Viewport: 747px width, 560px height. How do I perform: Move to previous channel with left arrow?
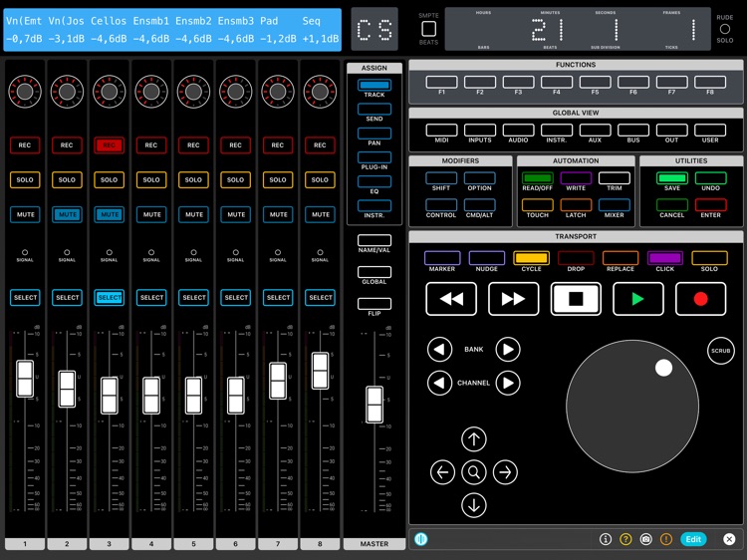[x=439, y=383]
